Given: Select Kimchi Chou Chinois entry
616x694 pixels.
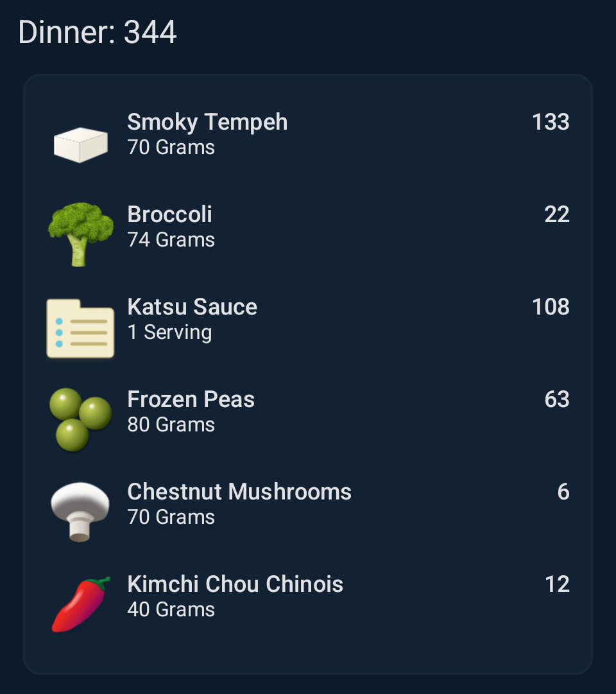Looking at the screenshot, I should point(235,584).
